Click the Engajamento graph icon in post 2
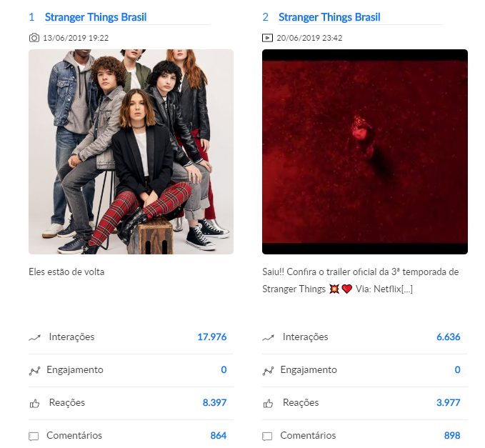Viewport: 485px width, 448px height. click(x=268, y=370)
